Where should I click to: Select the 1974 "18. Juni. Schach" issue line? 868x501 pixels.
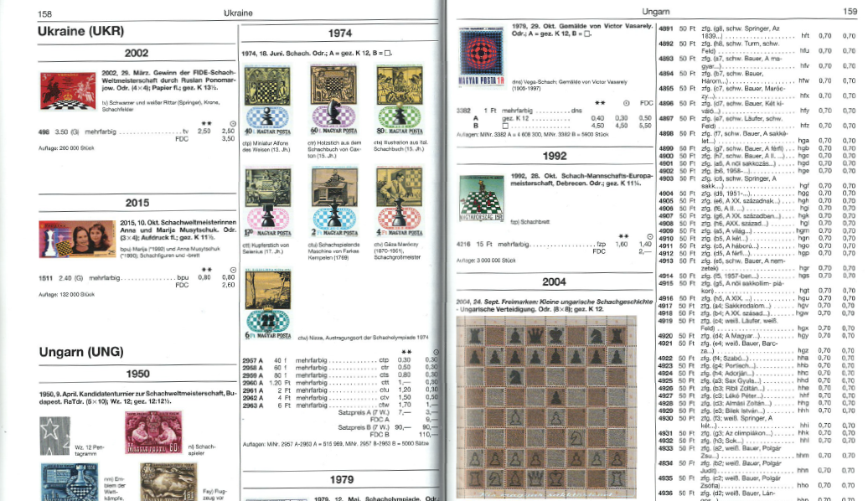[317, 54]
